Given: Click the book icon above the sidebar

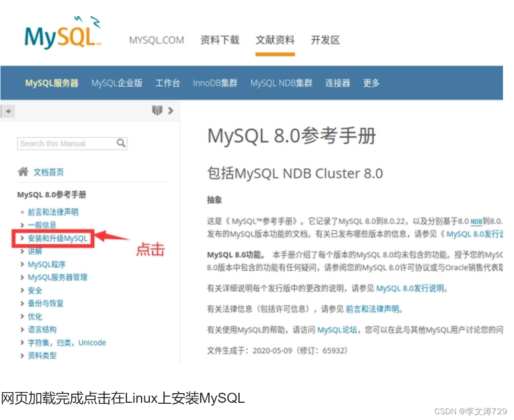Looking at the screenshot, I should coord(157,110).
